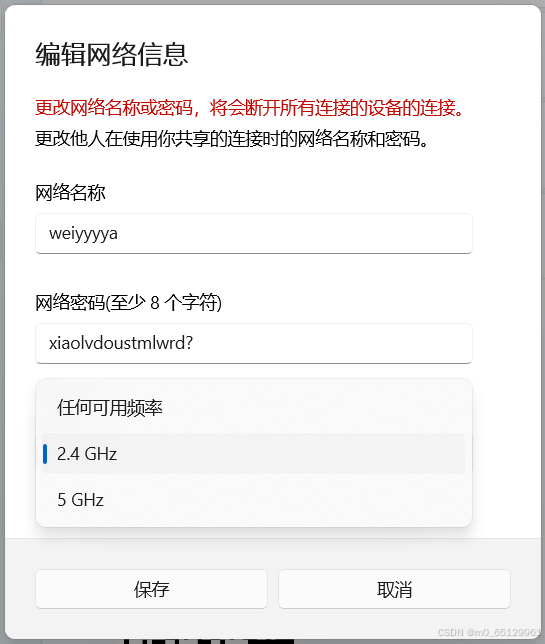Save changes with the 保存 button
This screenshot has height=644, width=545.
[151, 589]
